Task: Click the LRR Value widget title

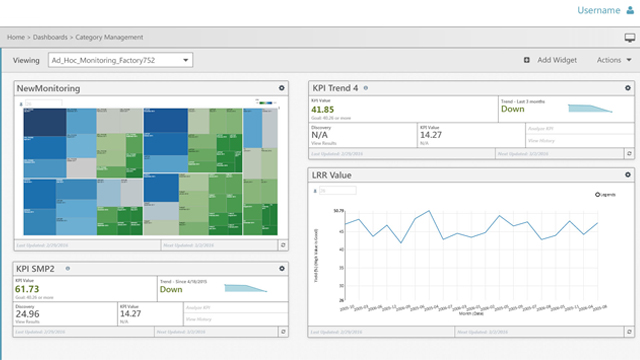Action: point(331,175)
